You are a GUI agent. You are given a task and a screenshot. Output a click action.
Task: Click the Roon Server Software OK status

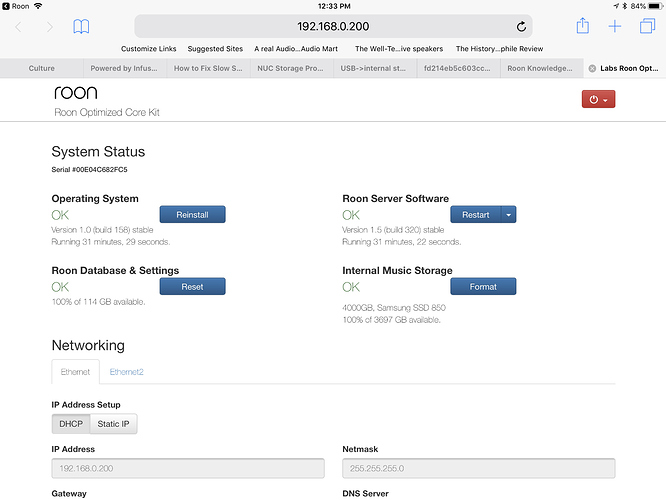tap(351, 215)
